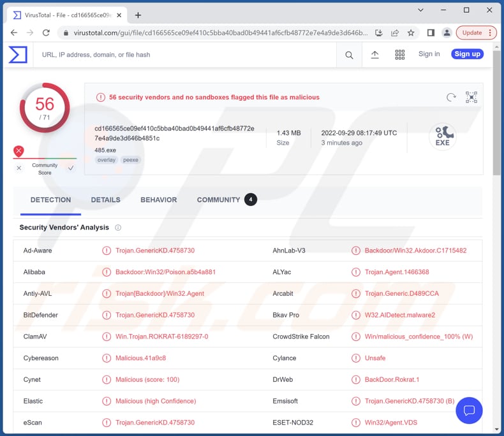Viewport: 504px width, 436px height.
Task: Click the upload file icon
Action: (x=374, y=55)
